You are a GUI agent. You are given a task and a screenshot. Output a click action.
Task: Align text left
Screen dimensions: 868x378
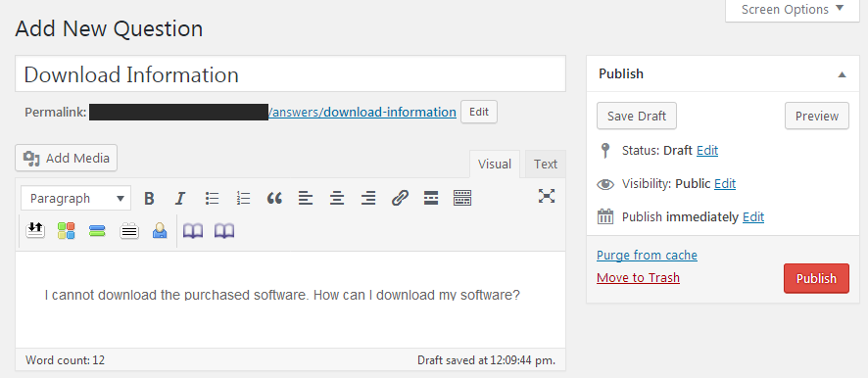coord(306,198)
